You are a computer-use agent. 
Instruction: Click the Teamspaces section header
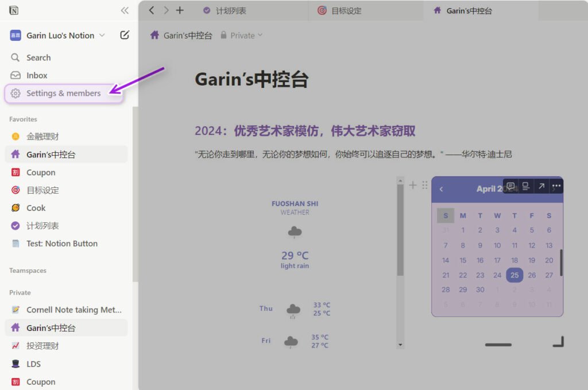point(28,271)
